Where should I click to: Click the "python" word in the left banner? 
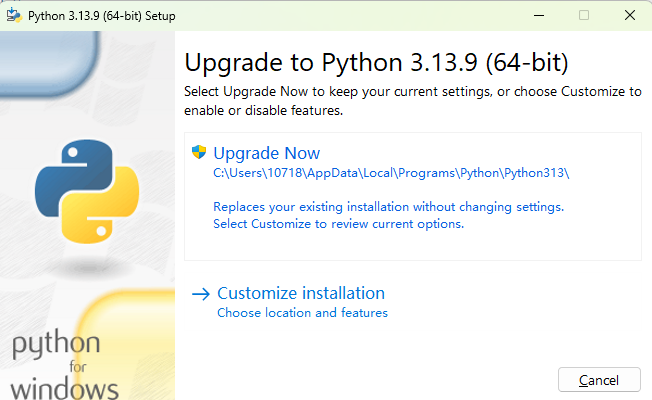(x=56, y=346)
